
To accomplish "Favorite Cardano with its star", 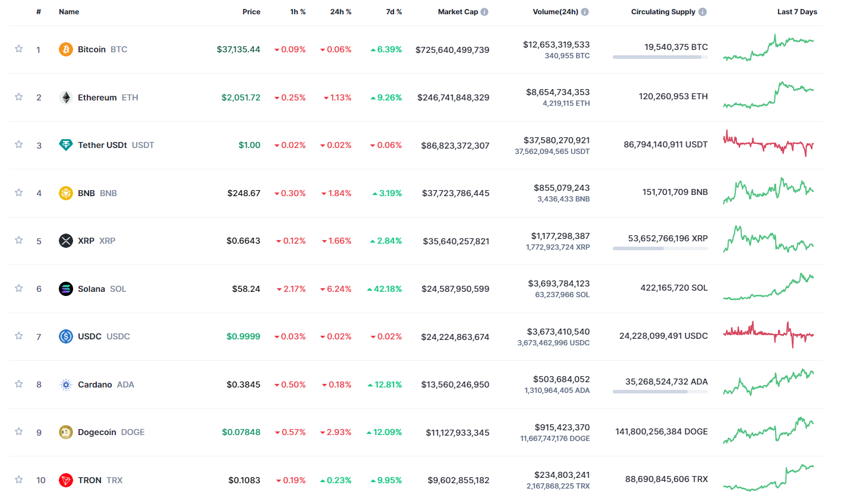I will tap(19, 384).
